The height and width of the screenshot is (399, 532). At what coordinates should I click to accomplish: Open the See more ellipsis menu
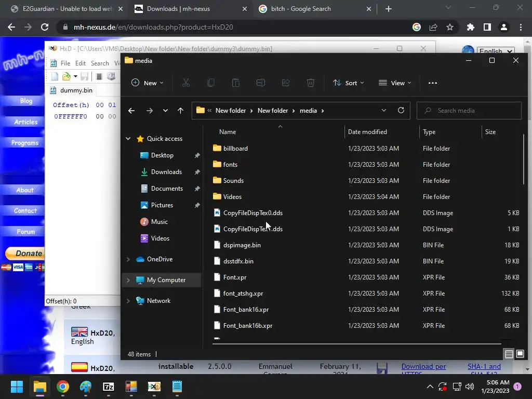point(433,83)
